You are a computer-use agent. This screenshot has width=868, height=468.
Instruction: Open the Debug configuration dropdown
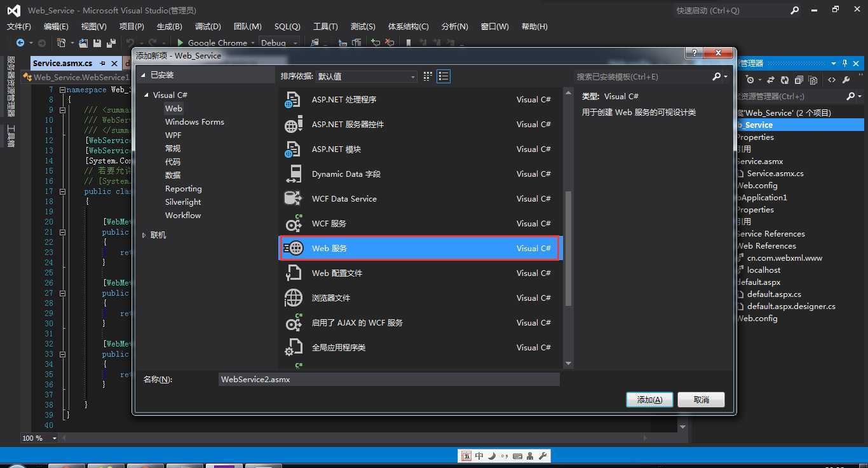[280, 43]
